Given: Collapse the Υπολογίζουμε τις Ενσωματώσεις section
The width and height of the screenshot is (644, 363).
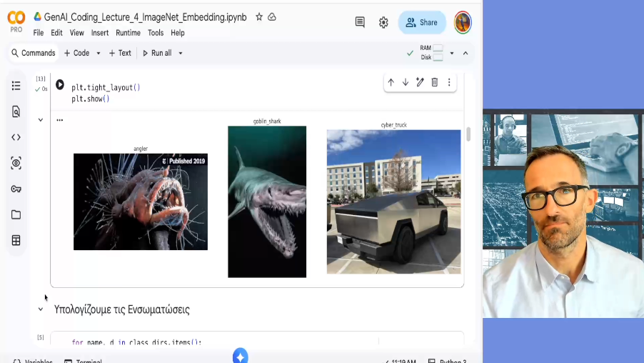Looking at the screenshot, I should (x=40, y=309).
